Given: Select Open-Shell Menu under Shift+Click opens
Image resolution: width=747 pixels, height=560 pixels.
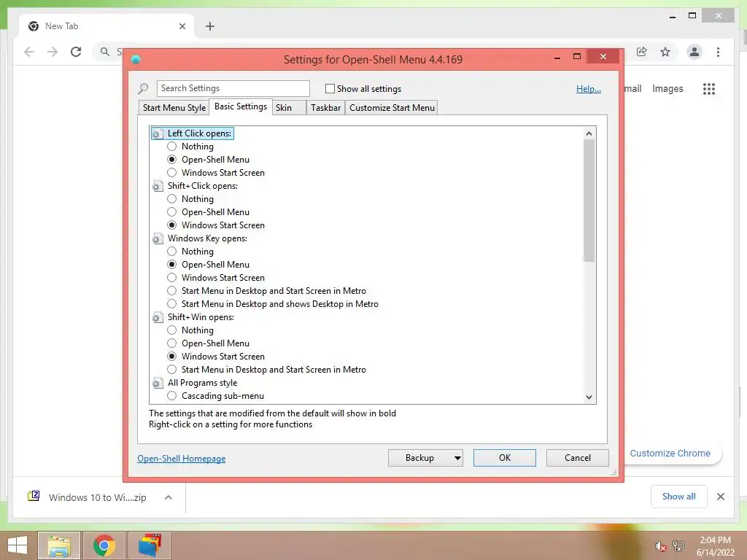Looking at the screenshot, I should (172, 212).
